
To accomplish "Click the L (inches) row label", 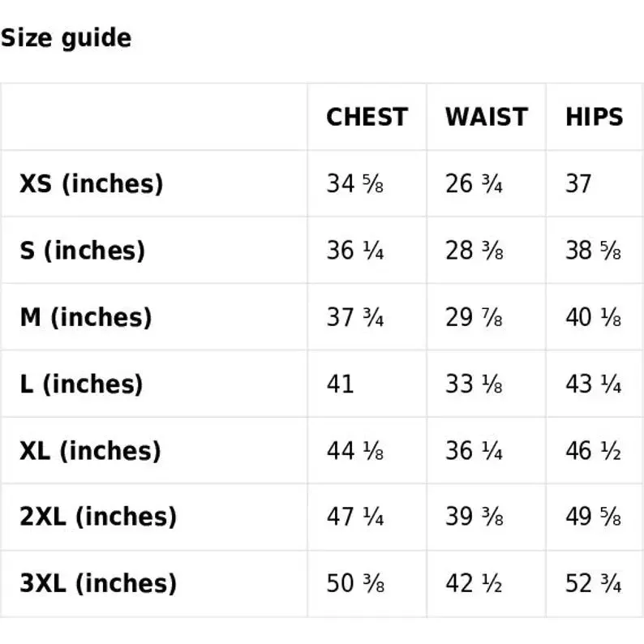I will tap(81, 384).
